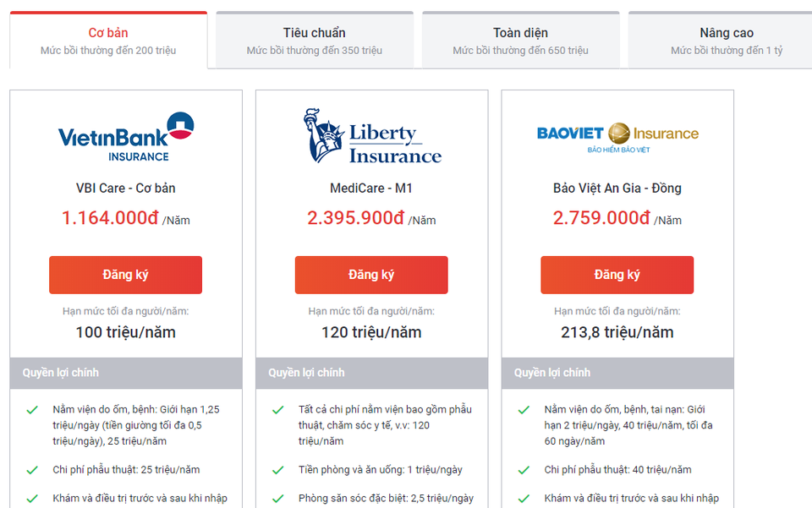Register for the MediCare M1 plan
Image resolution: width=812 pixels, height=508 pixels.
371,275
